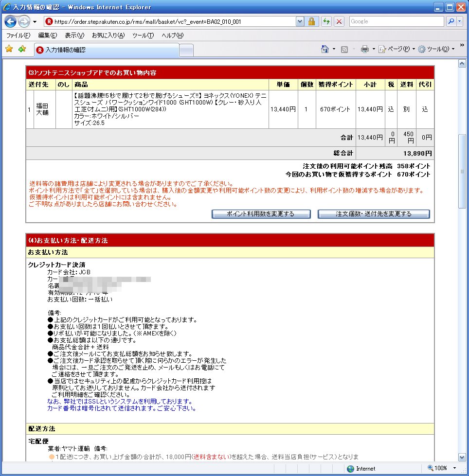Click the empty new tab button

point(186,50)
